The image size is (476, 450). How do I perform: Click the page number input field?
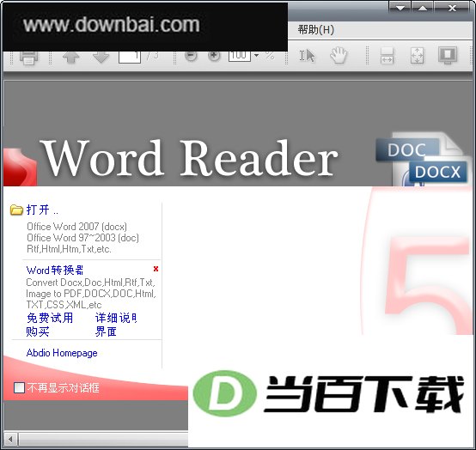point(130,57)
